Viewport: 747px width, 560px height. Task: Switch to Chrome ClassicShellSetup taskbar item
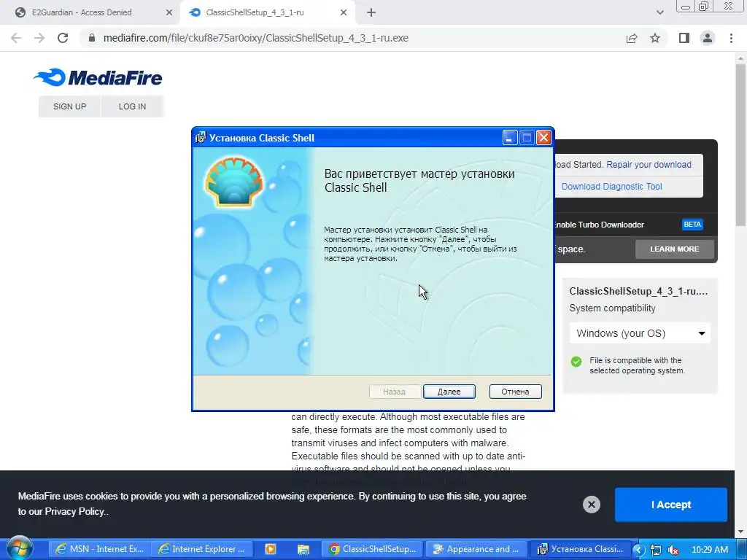373,549
